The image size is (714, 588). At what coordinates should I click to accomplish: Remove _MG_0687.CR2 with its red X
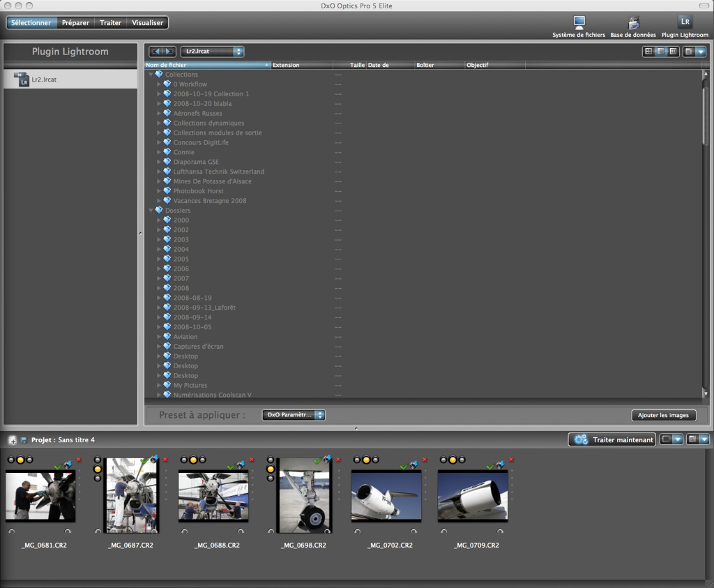[x=165, y=460]
